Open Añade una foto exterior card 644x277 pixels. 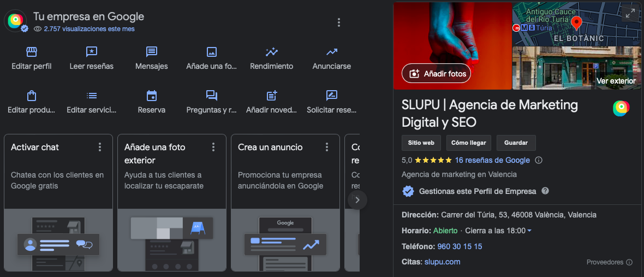172,203
